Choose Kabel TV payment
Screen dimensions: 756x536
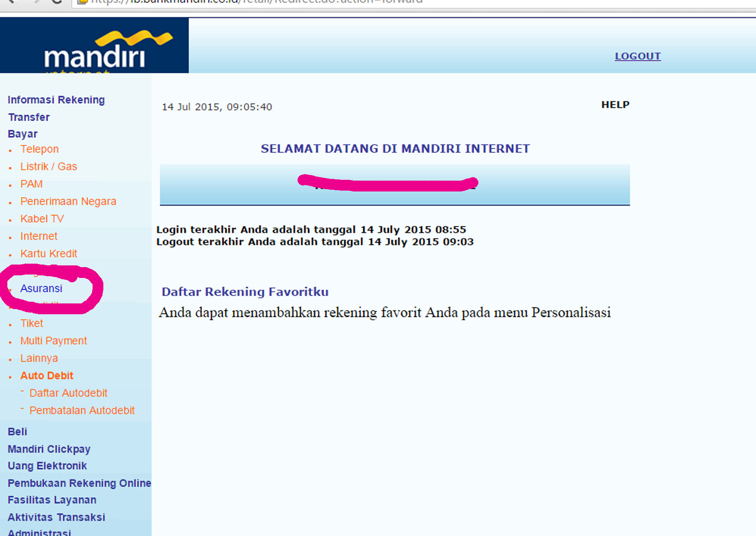(x=42, y=219)
